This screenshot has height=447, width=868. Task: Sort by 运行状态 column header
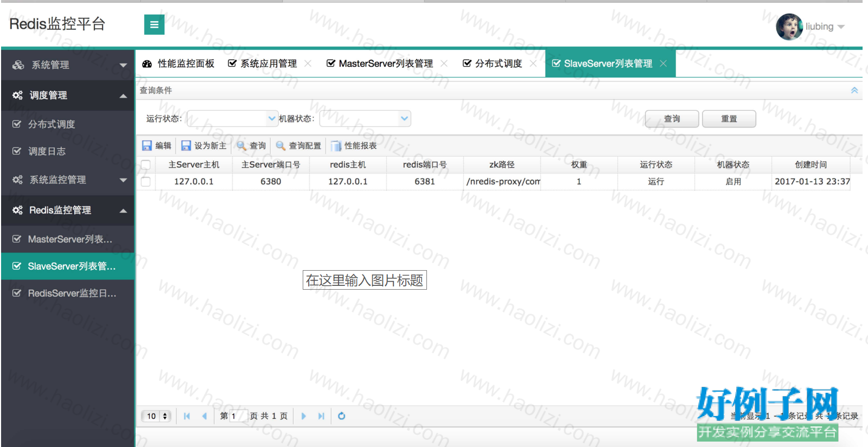click(656, 164)
